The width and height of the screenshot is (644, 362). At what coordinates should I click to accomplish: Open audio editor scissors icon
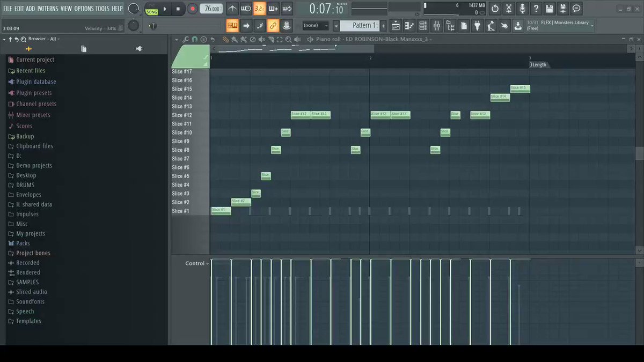coord(509,9)
